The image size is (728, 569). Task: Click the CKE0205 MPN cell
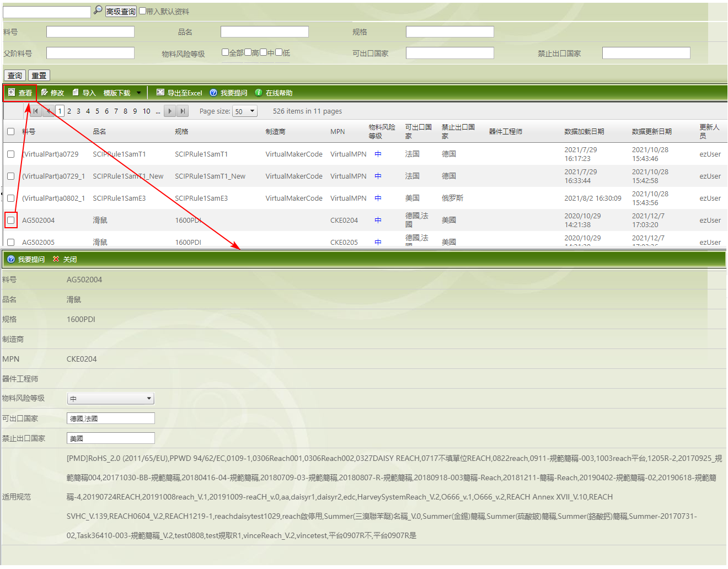pos(344,242)
